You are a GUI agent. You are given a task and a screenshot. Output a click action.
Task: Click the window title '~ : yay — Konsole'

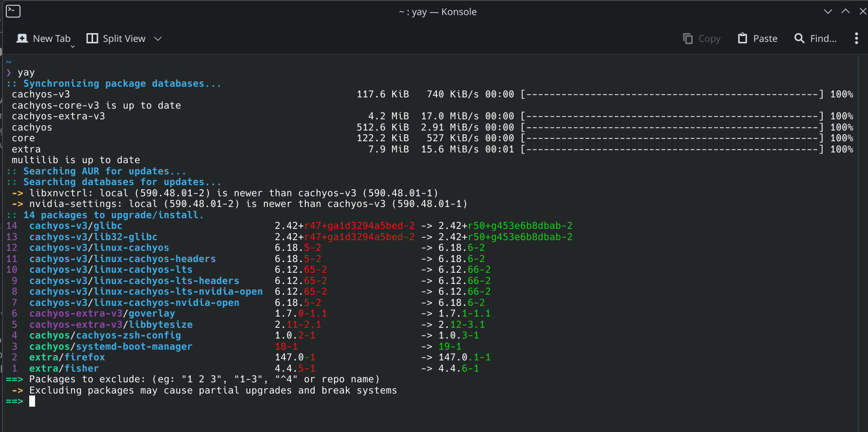click(437, 12)
